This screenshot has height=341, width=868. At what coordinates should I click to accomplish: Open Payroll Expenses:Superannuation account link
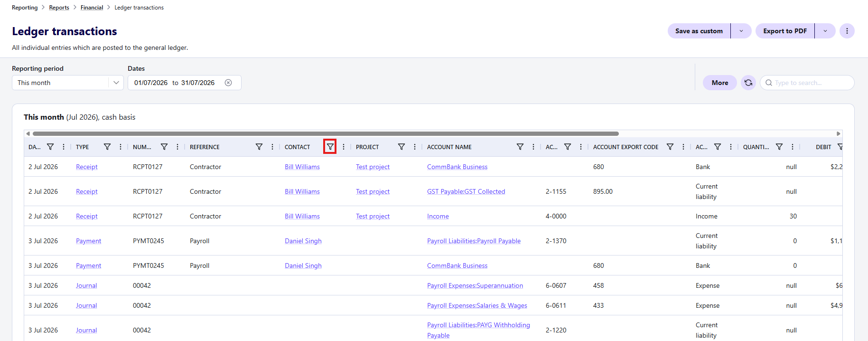click(x=475, y=285)
